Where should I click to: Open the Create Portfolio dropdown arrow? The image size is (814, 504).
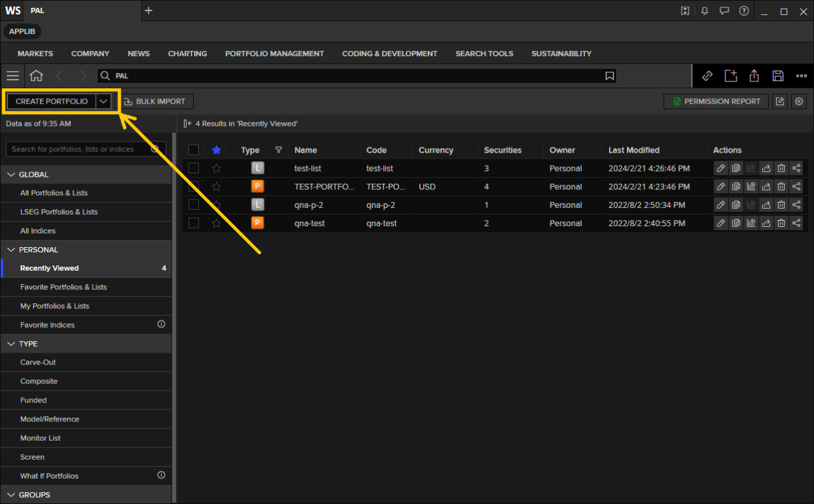[103, 101]
